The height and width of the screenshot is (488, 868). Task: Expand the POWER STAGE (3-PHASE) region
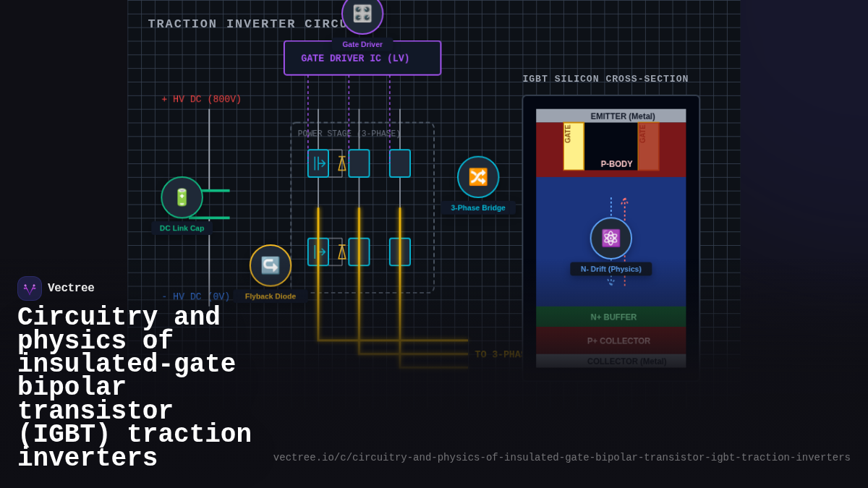(348, 133)
